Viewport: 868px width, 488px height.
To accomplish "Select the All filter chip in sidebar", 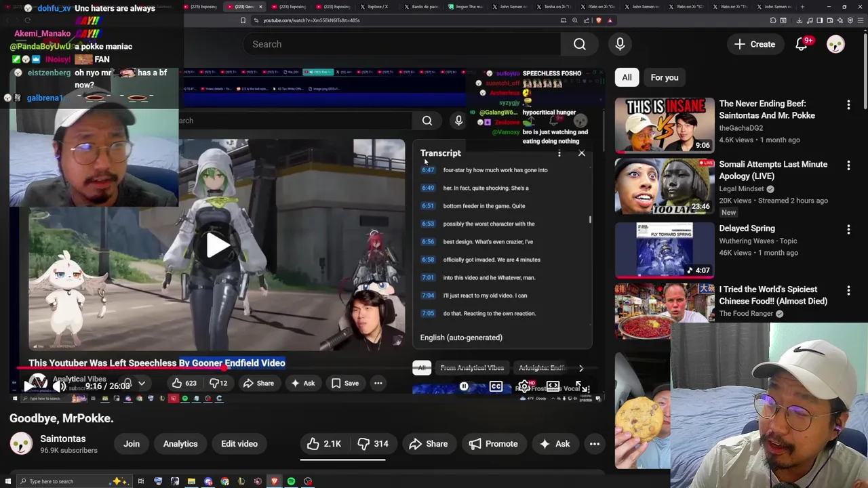I will click(627, 77).
